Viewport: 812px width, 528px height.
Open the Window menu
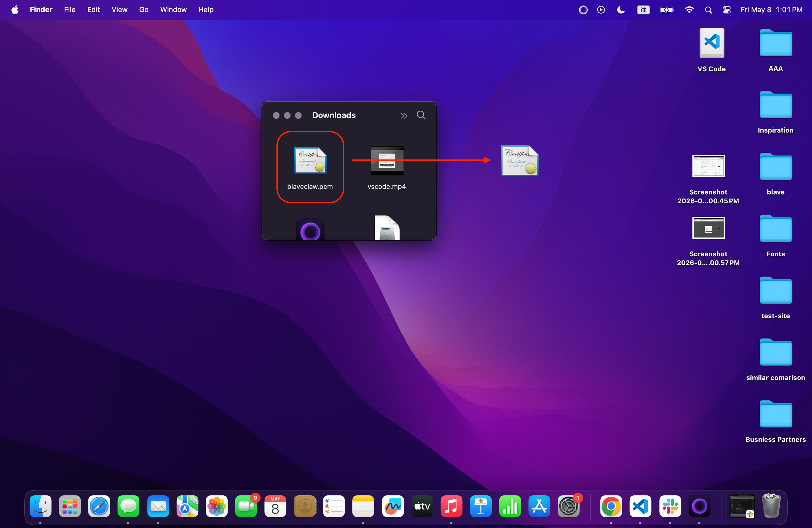point(173,10)
